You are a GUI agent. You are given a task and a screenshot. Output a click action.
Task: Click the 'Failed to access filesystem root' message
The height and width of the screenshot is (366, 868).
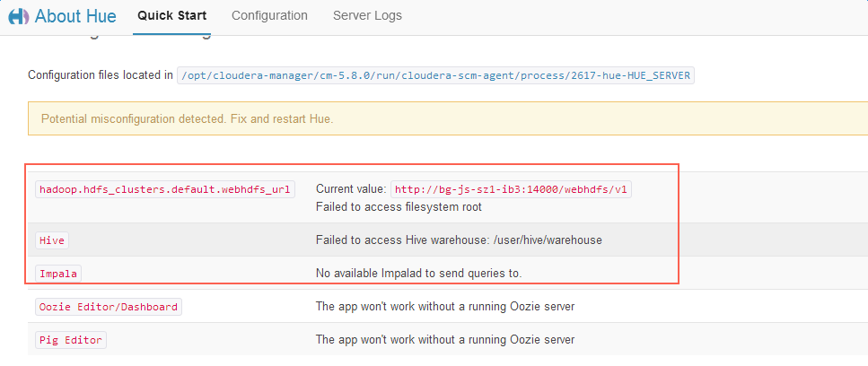(399, 207)
